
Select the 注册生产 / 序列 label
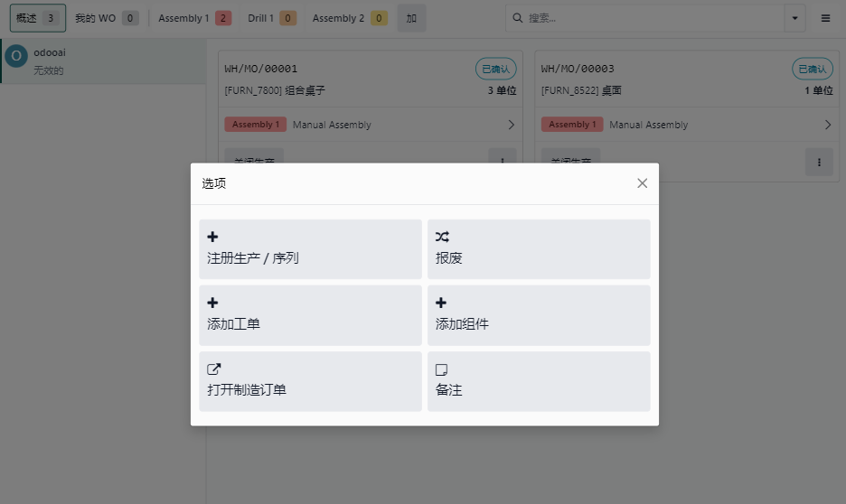[x=252, y=258]
